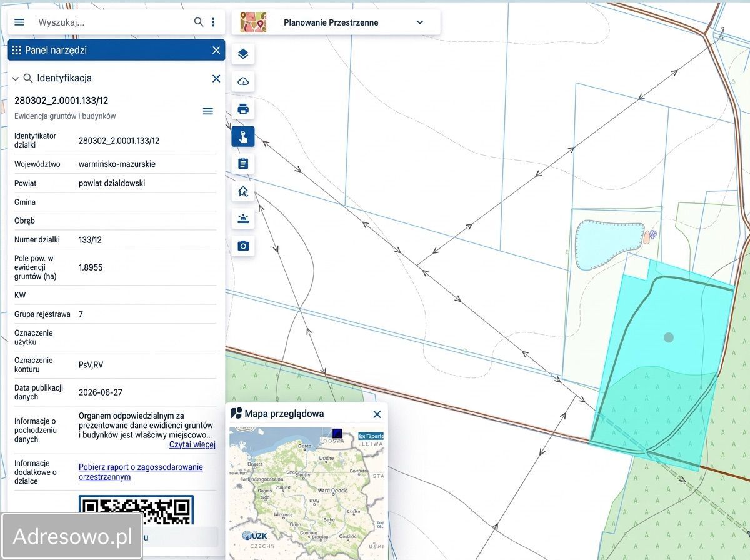Open the cloud download data tool
This screenshot has width=750, height=560.
243,81
